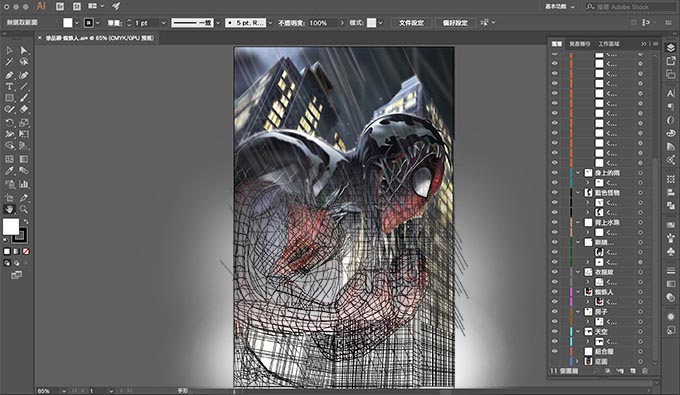
Task: Open the Bridge shortcut icon
Action: tap(60, 7)
